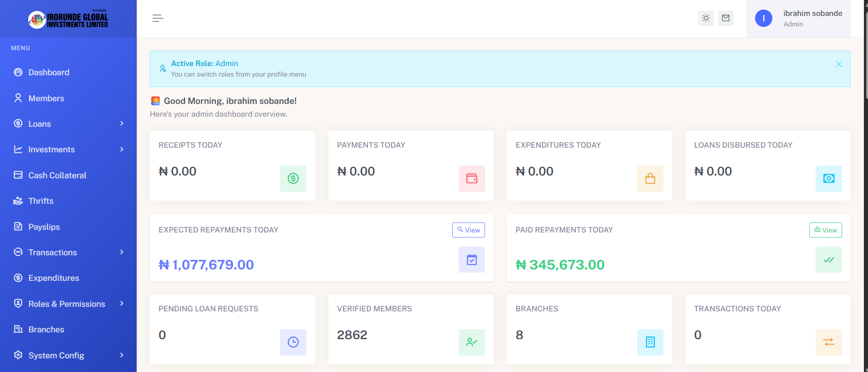Click the Payslips document icon
Screen dimensions: 868x372
coord(18,227)
